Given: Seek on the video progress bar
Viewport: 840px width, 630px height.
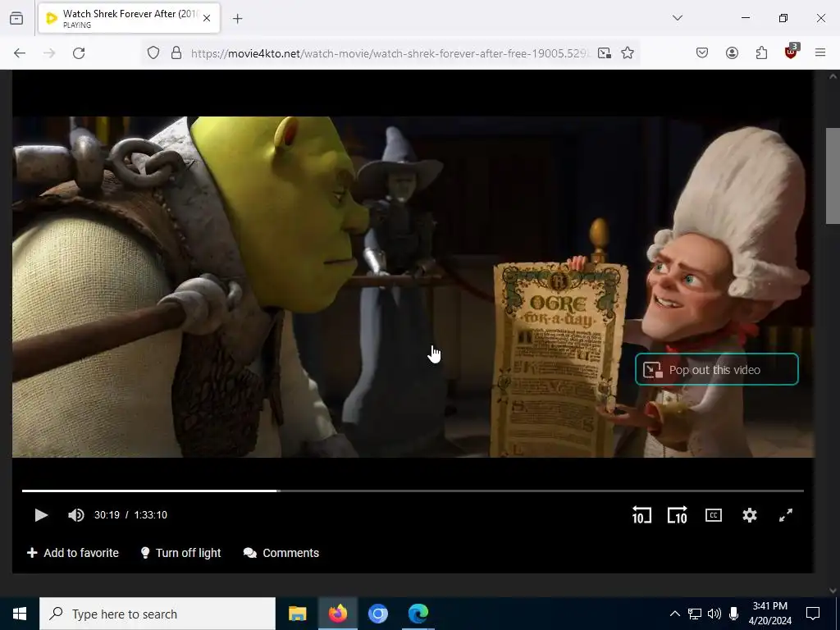Looking at the screenshot, I should (413, 491).
